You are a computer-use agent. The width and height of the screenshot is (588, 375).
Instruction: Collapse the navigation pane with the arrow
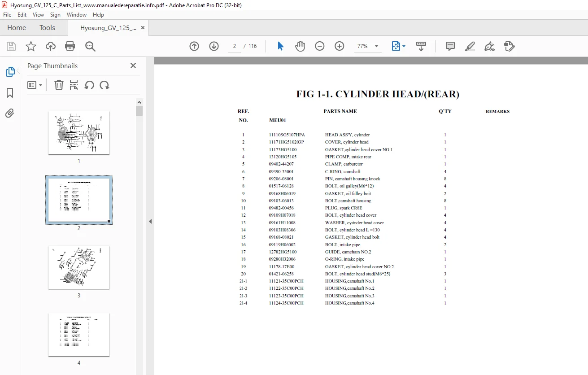[150, 221]
